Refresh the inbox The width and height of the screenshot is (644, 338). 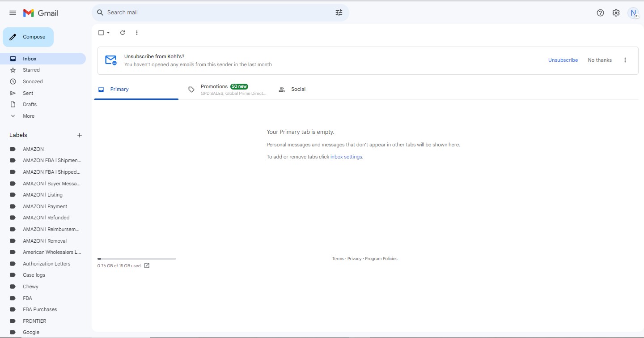[x=123, y=33]
